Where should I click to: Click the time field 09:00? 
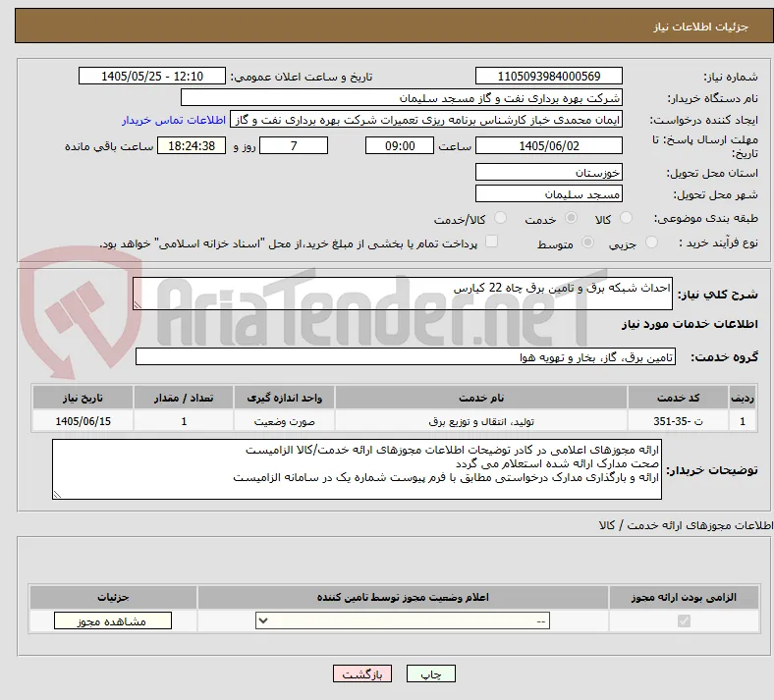400,146
